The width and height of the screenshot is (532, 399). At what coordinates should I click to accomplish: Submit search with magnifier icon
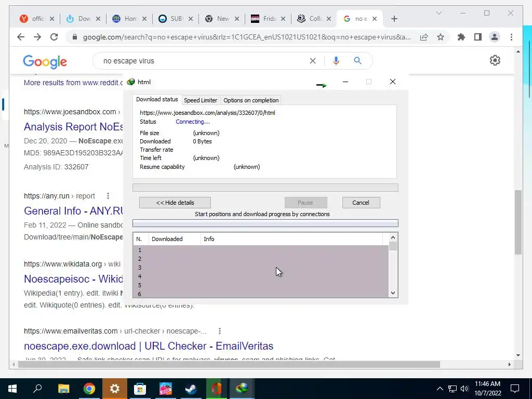pos(357,61)
